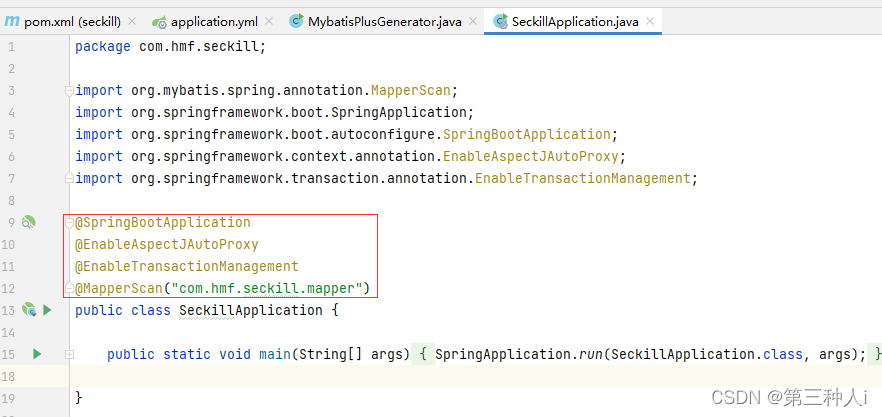Screen dimensions: 882x417
Task: Click the @EnableAspectJAutoProxy annotation
Action: 167,245
